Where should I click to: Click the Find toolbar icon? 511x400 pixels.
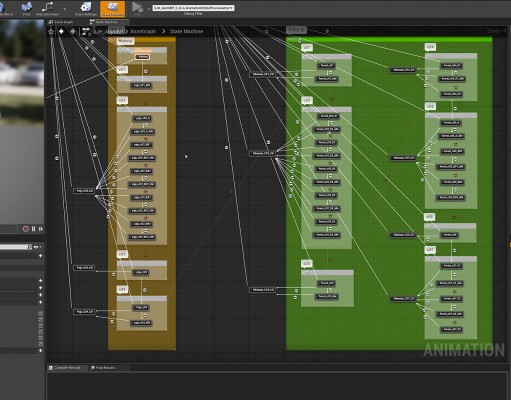26,8
